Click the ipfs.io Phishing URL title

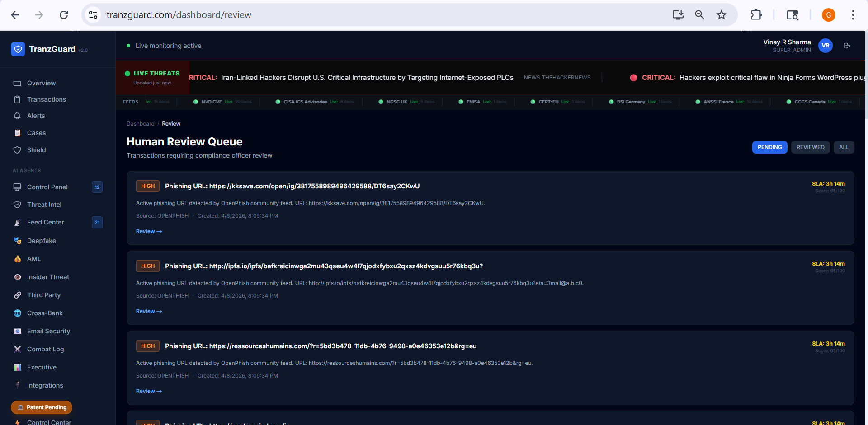point(324,266)
